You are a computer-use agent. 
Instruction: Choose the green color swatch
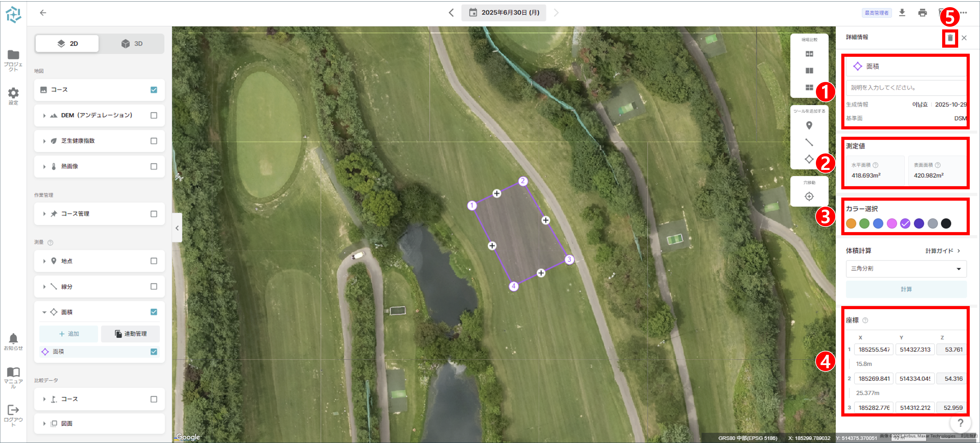864,223
